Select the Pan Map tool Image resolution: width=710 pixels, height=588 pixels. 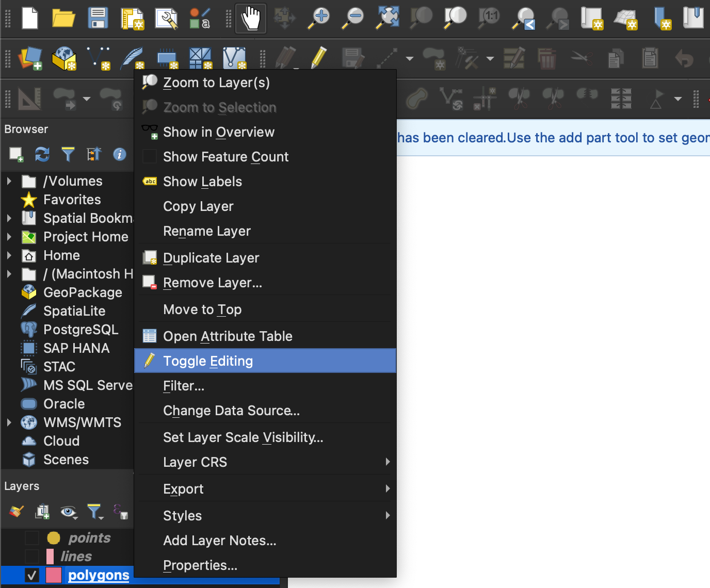(x=250, y=18)
